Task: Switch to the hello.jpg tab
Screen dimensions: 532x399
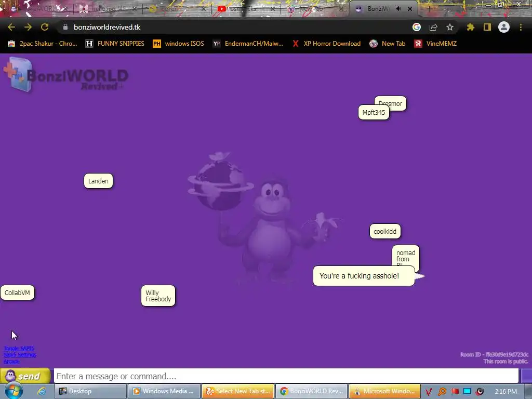Action: pyautogui.click(x=108, y=9)
